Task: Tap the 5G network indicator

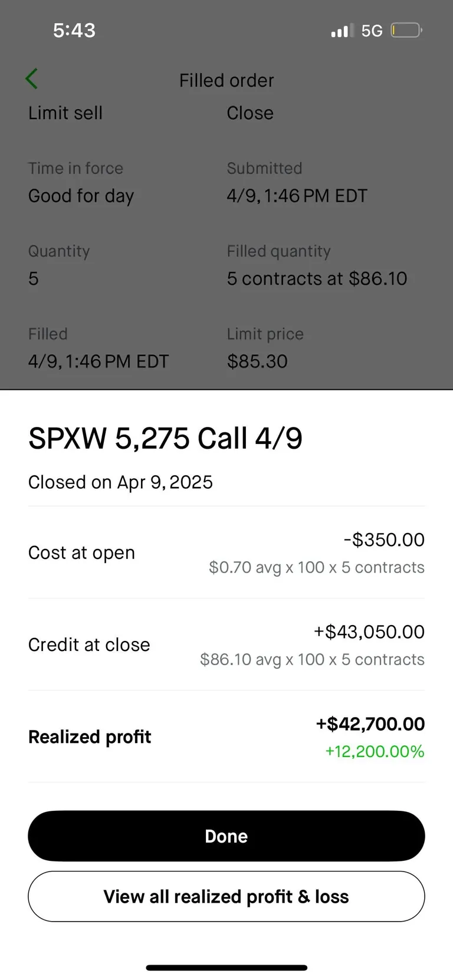Action: [372, 31]
